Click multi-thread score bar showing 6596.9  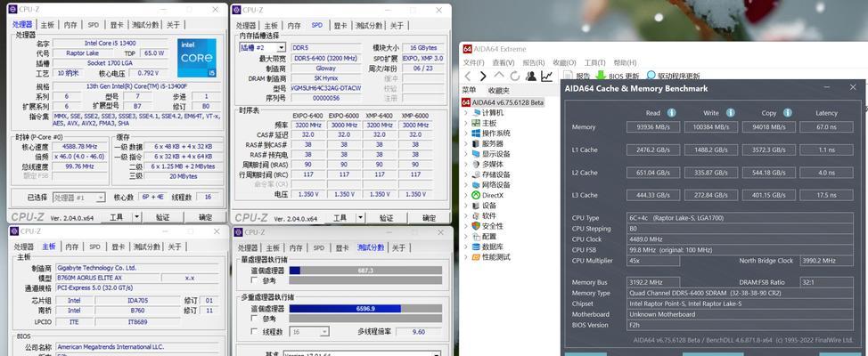click(365, 309)
